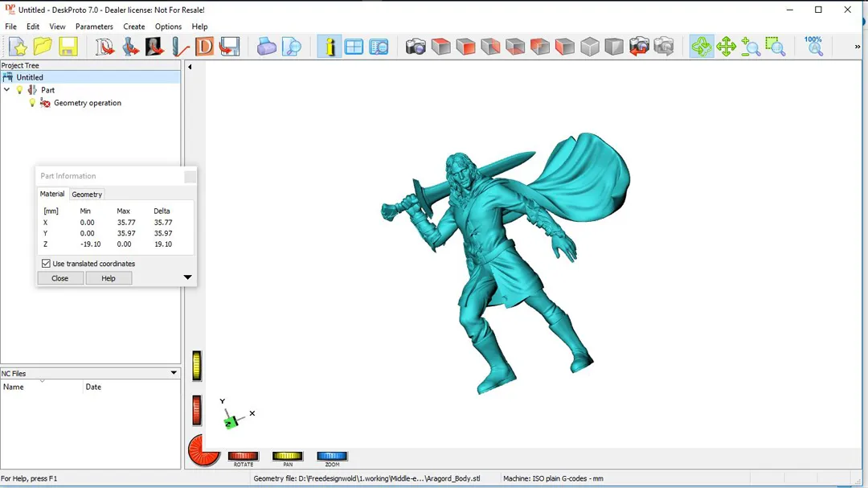The width and height of the screenshot is (868, 488).
Task: Open the Create menu
Action: tap(134, 27)
